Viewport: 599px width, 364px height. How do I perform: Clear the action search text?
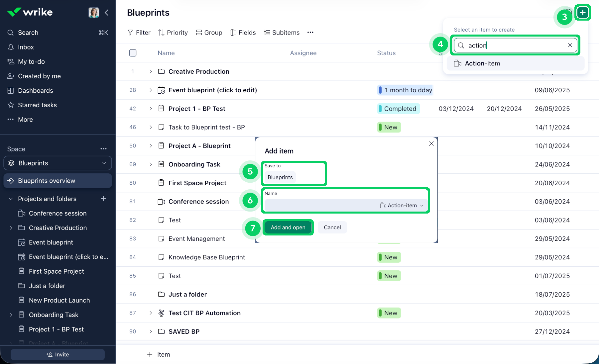[x=570, y=45]
